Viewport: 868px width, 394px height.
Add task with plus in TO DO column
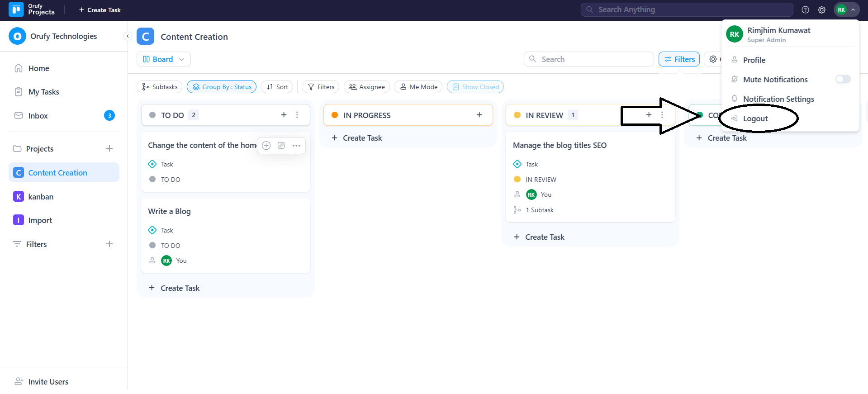(284, 115)
